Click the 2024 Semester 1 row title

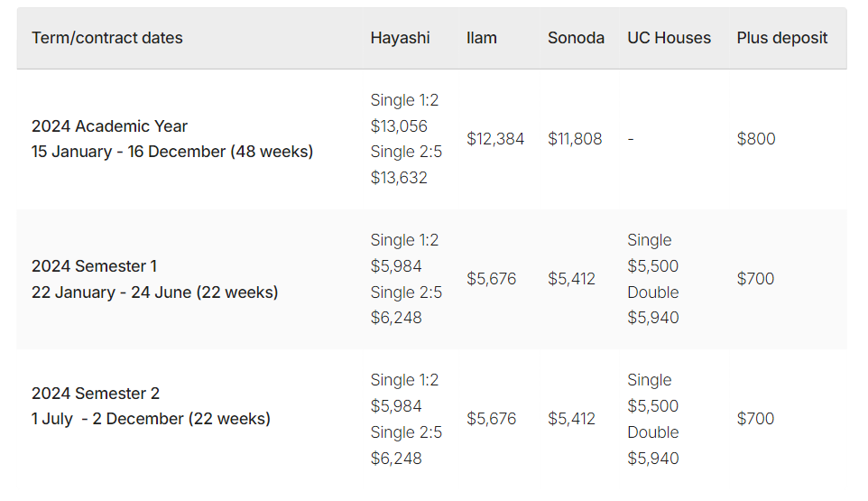click(94, 266)
